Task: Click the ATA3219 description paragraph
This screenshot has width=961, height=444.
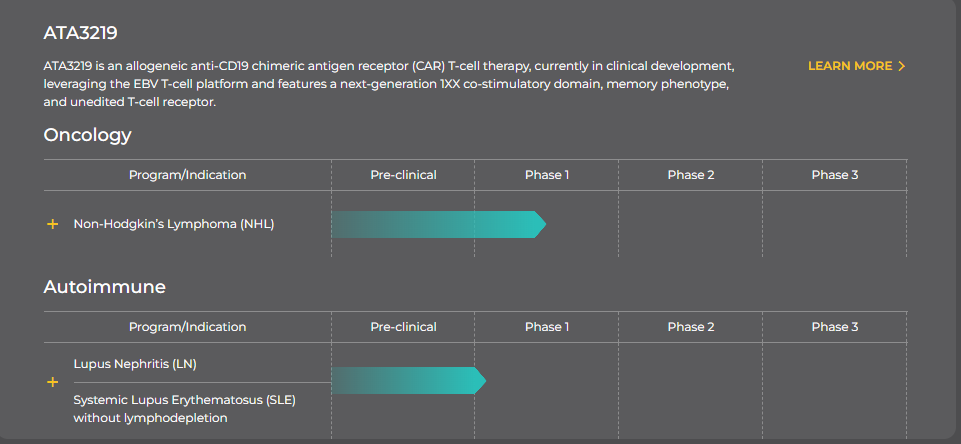Action: 389,84
